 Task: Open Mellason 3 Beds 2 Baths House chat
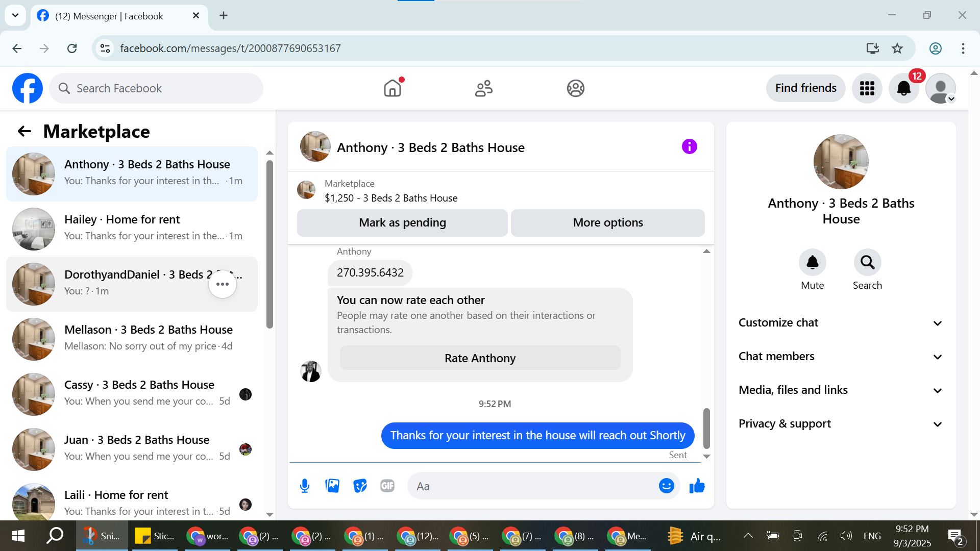[x=132, y=339]
